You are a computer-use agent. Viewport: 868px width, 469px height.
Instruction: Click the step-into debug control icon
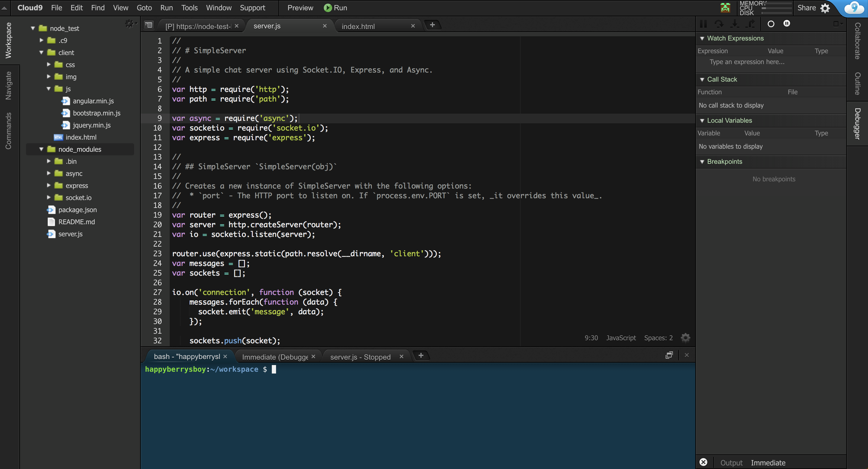coord(734,24)
